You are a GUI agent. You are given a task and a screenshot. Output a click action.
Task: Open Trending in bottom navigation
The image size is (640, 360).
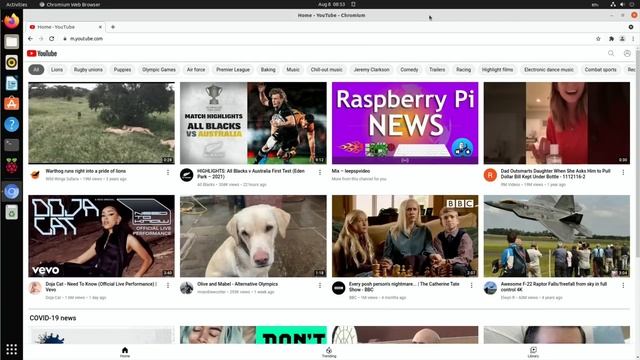(329, 352)
